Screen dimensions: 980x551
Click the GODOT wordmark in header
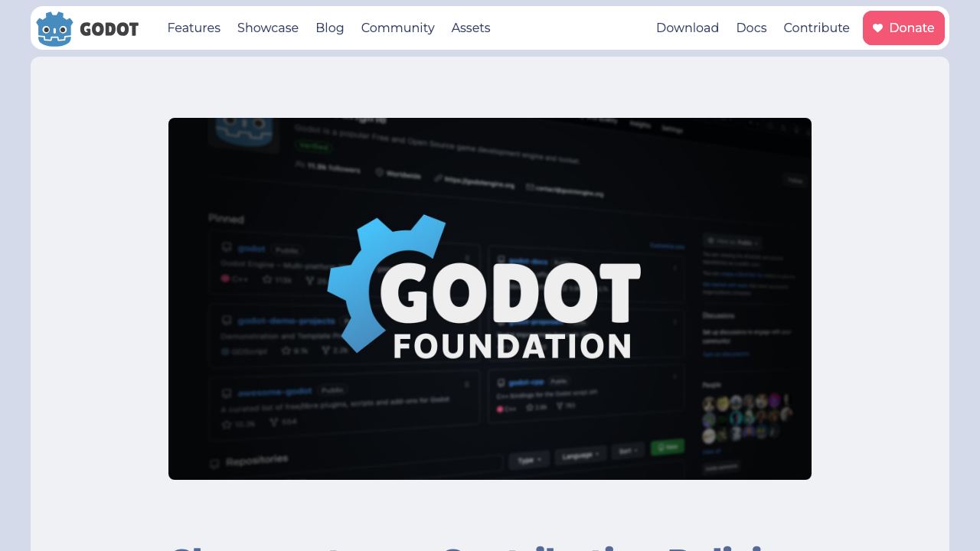tap(109, 30)
